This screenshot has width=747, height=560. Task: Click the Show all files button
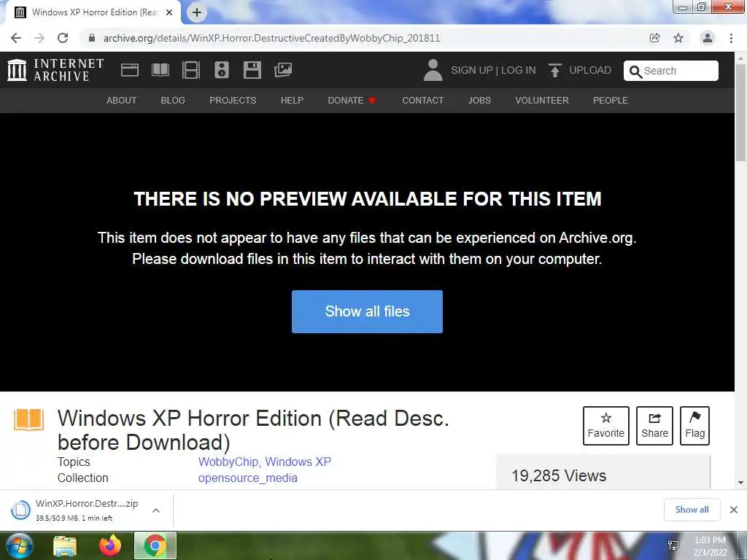coord(368,311)
